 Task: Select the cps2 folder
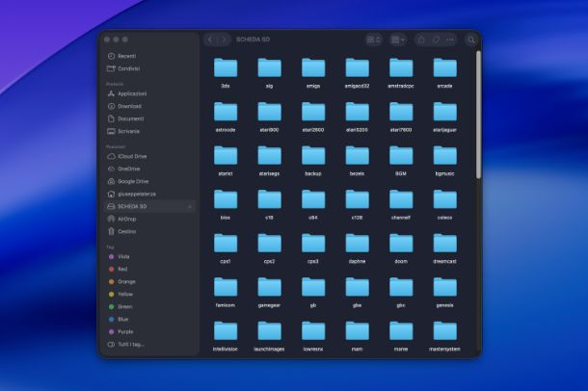click(269, 248)
